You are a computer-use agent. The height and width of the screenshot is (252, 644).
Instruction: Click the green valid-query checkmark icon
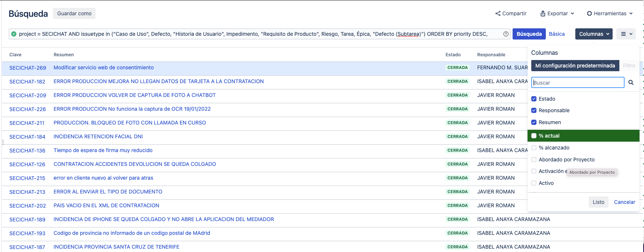tap(14, 34)
